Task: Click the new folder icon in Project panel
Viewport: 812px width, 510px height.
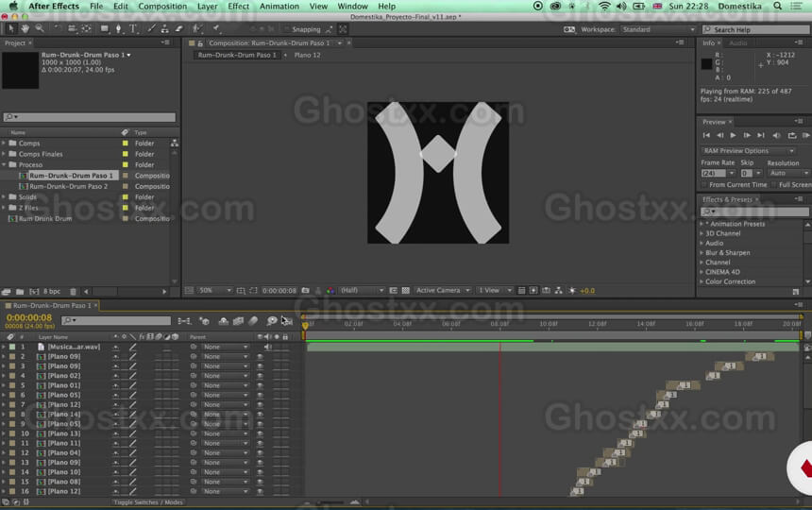Action: pos(20,292)
